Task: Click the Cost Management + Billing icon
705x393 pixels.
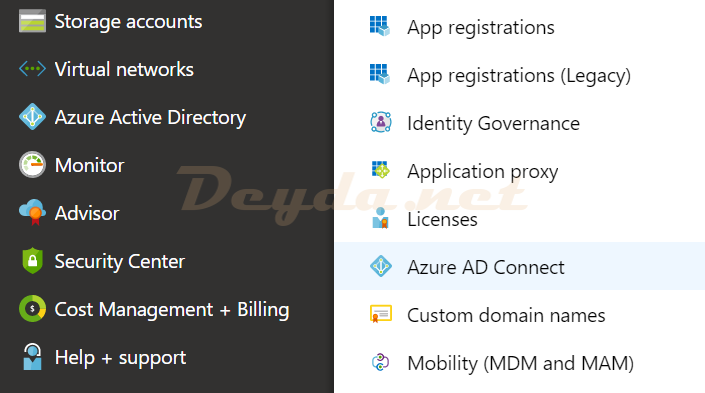Action: pos(32,308)
